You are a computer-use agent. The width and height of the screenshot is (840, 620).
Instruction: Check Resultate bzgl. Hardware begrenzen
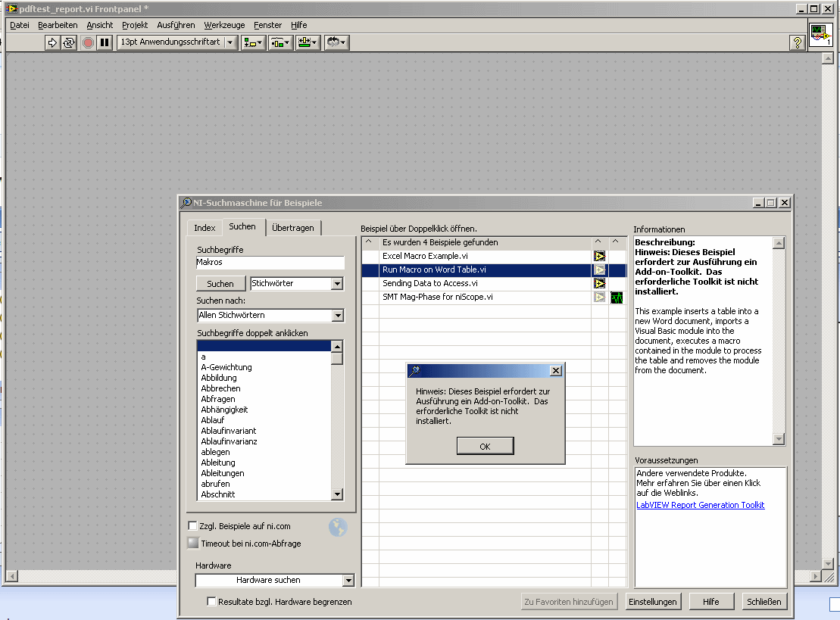coord(212,601)
